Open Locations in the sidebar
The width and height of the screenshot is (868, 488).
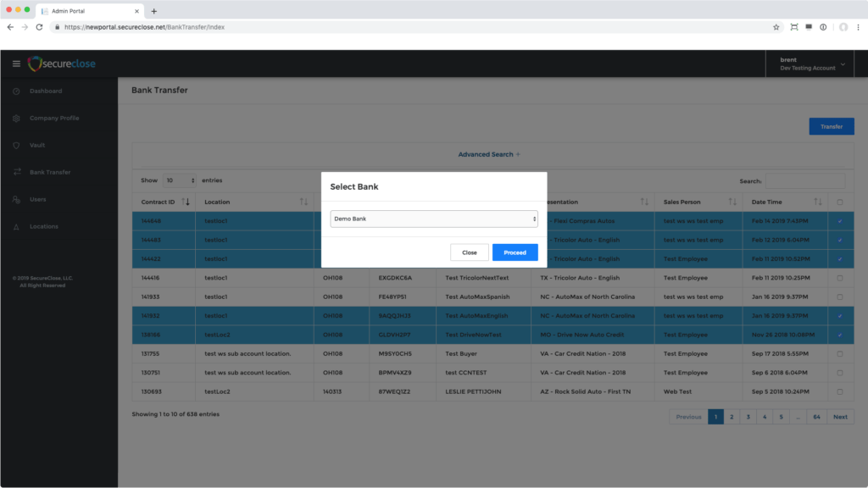click(x=44, y=227)
